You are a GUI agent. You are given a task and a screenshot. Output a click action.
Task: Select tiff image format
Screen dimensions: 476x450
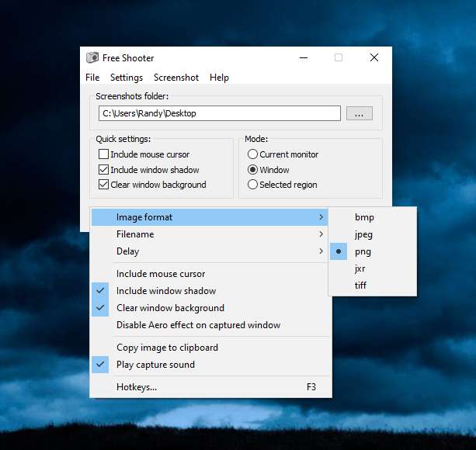(373, 286)
